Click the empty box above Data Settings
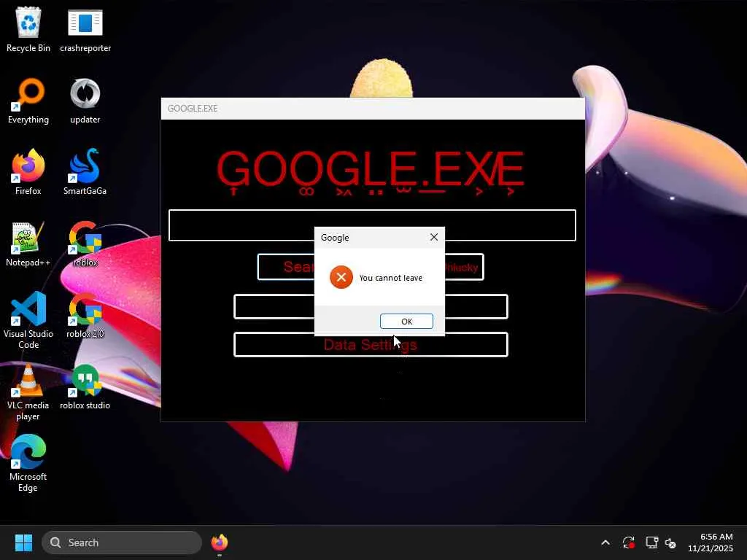 (x=371, y=307)
